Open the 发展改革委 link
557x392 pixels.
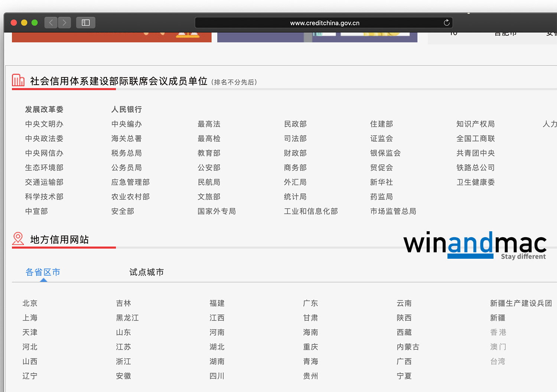coord(44,110)
